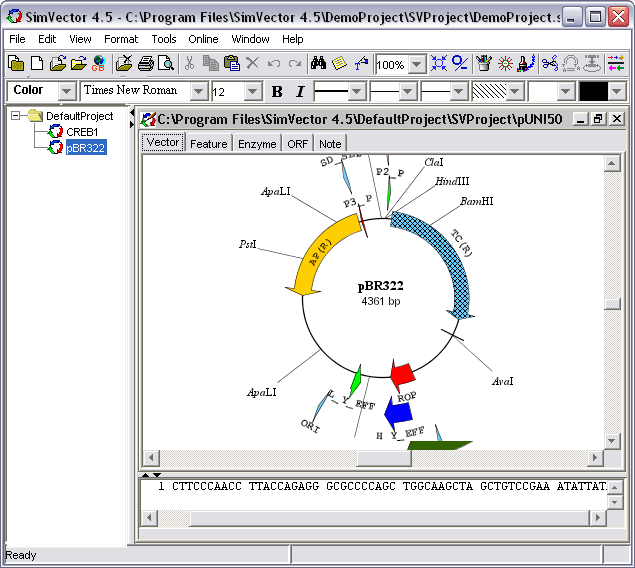
Task: Collapse the DefaultProject tree node
Action: [x=17, y=116]
